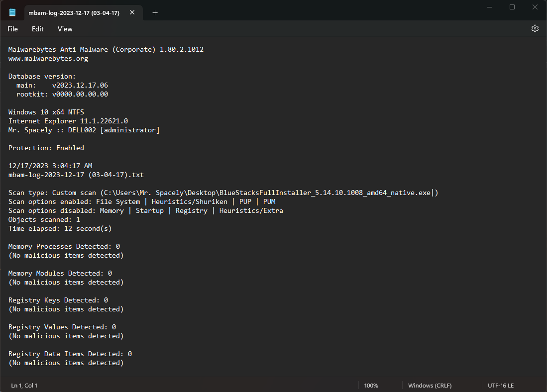Viewport: 547px width, 392px height.
Task: Click the 100% zoom level indicator
Action: pyautogui.click(x=371, y=386)
